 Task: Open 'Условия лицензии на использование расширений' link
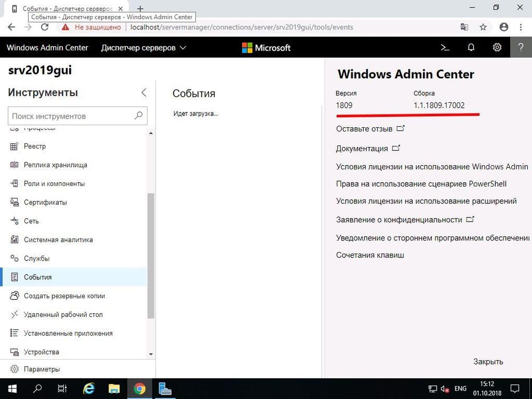tap(426, 201)
